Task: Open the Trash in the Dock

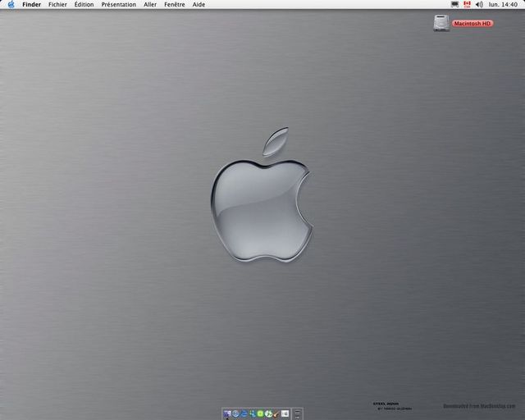Action: (x=297, y=413)
